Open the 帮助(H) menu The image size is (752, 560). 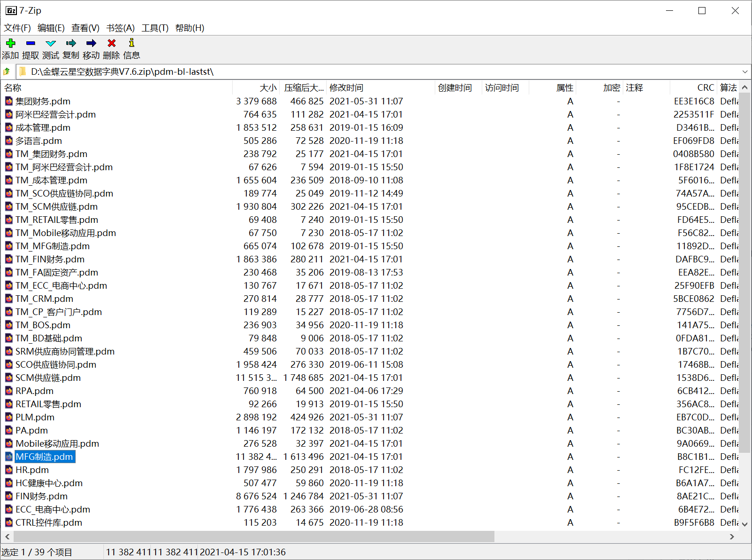[190, 28]
